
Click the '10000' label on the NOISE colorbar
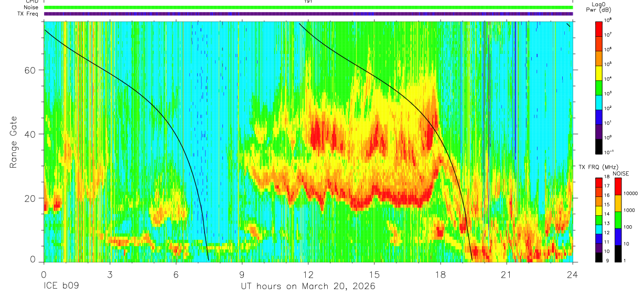click(x=631, y=193)
